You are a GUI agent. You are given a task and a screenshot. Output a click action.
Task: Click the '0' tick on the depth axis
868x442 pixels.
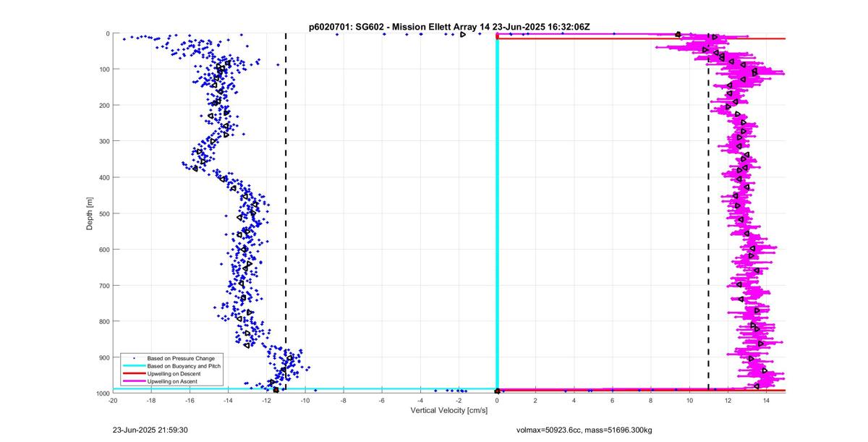pyautogui.click(x=108, y=33)
